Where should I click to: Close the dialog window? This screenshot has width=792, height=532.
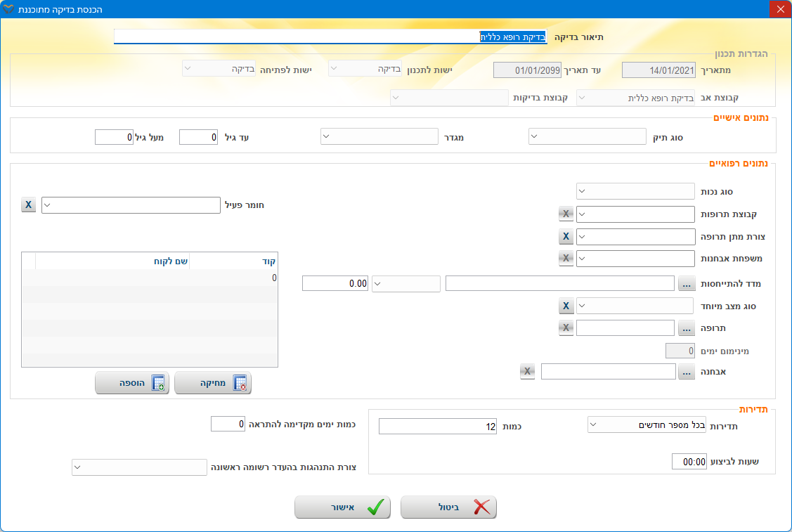pos(780,9)
